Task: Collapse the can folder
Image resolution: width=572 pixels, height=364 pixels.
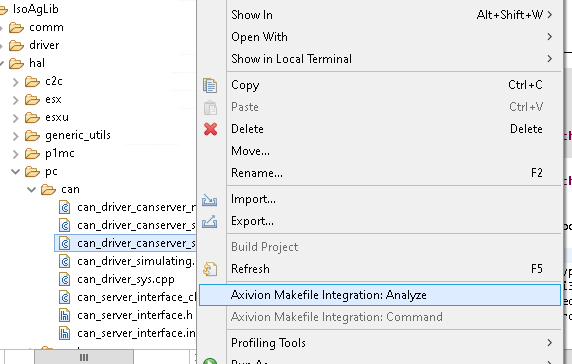Action: pos(31,189)
